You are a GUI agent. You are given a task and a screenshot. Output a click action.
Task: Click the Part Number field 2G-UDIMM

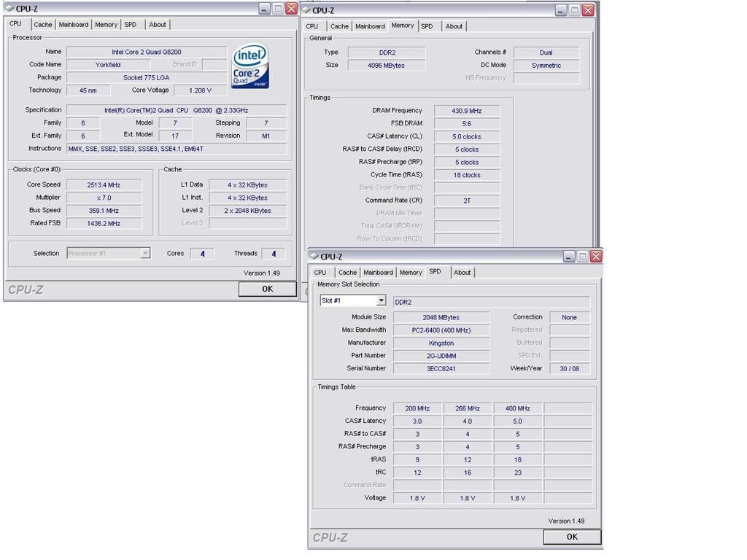coord(441,356)
